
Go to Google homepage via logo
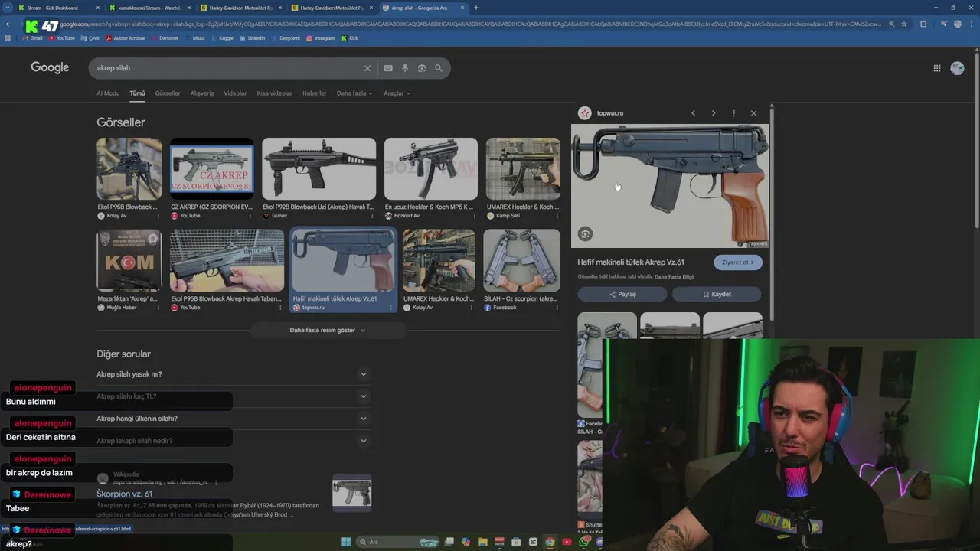[50, 67]
